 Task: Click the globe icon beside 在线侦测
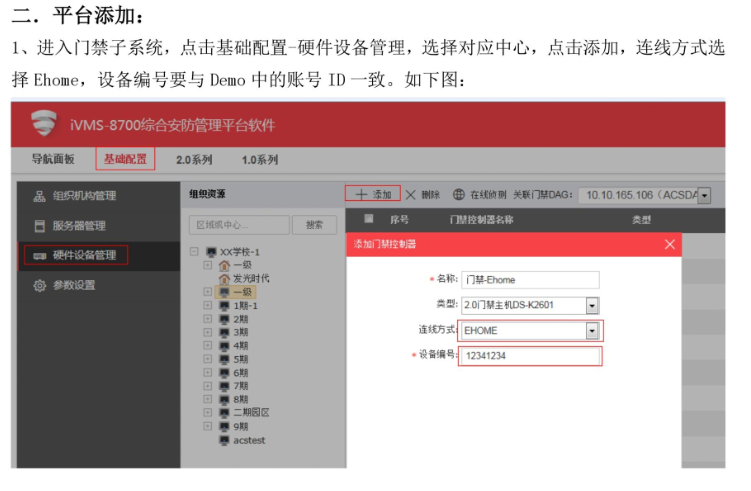click(459, 194)
